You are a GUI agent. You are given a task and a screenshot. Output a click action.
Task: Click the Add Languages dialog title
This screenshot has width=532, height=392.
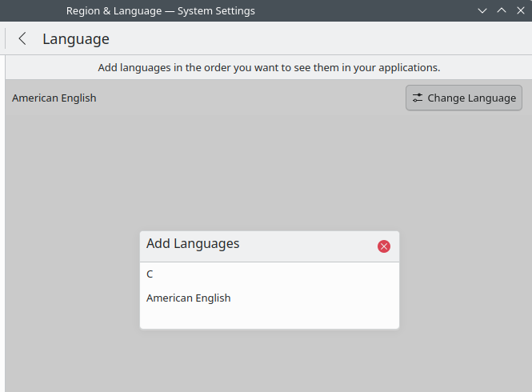tap(193, 243)
